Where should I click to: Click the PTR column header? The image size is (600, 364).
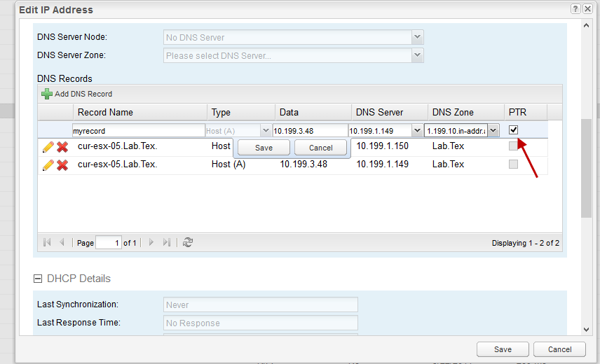526,112
